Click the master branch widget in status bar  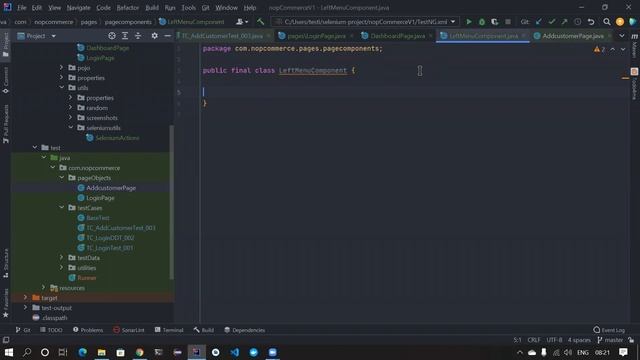610,340
